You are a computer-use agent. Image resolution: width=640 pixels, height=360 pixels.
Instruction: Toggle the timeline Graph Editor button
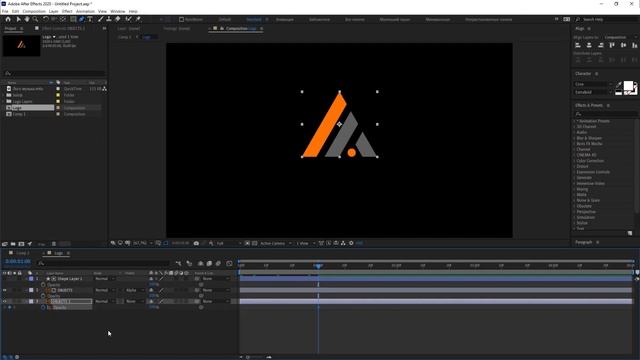pyautogui.click(x=229, y=264)
